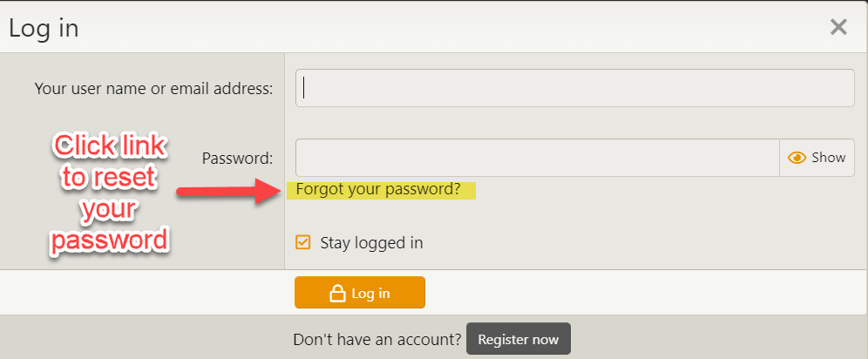Screen dimensions: 868x359
Task: Click the user name or email label
Action: [153, 89]
